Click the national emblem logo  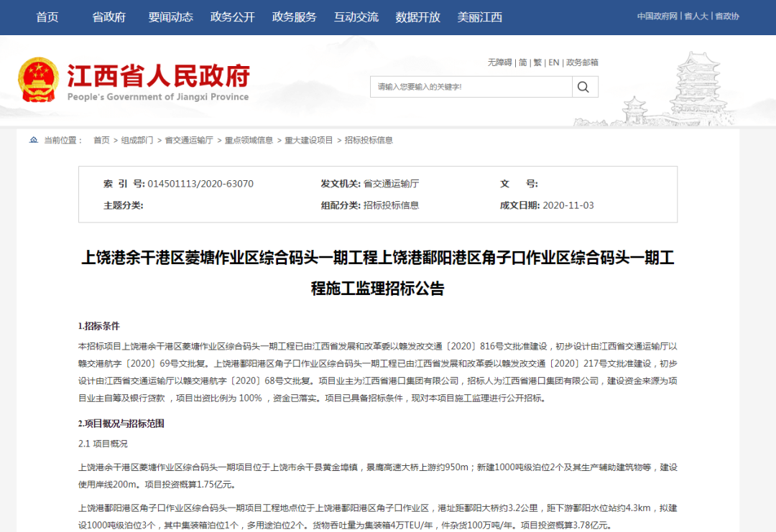point(39,80)
